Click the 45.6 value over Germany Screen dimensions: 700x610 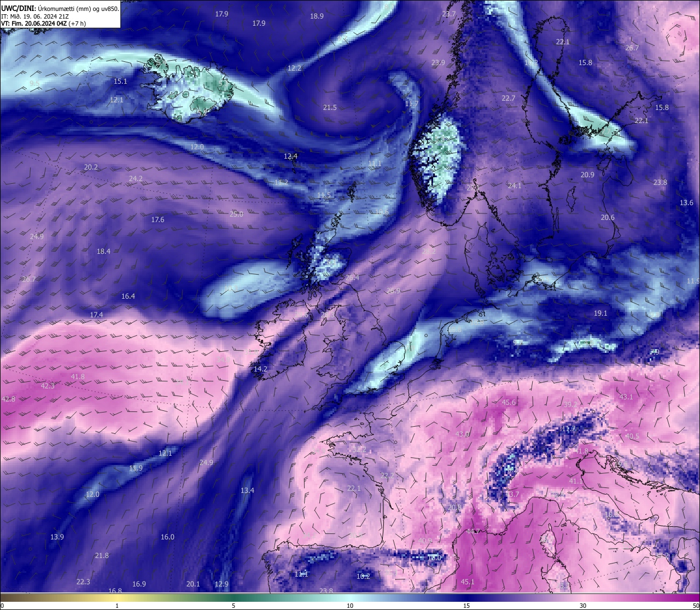509,403
